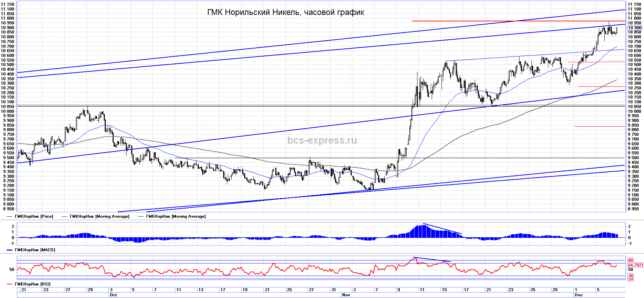
Task: Click "50" on the RSI left axis
Action: pyautogui.click(x=12, y=270)
